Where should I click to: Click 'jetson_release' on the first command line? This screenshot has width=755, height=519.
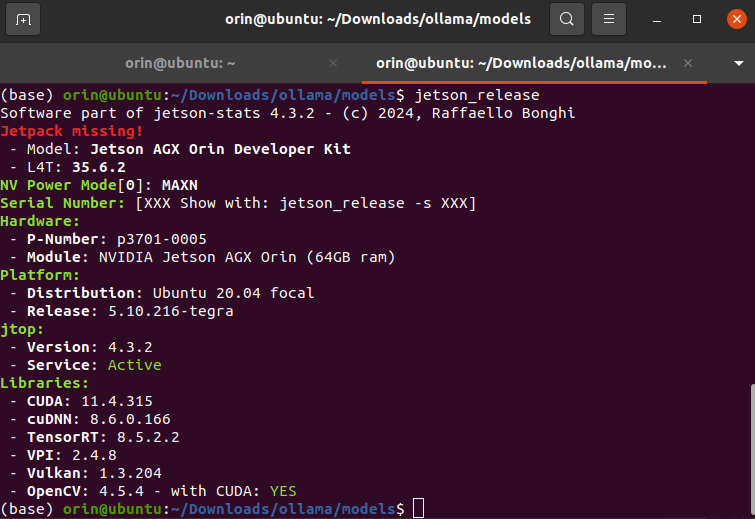[477, 95]
